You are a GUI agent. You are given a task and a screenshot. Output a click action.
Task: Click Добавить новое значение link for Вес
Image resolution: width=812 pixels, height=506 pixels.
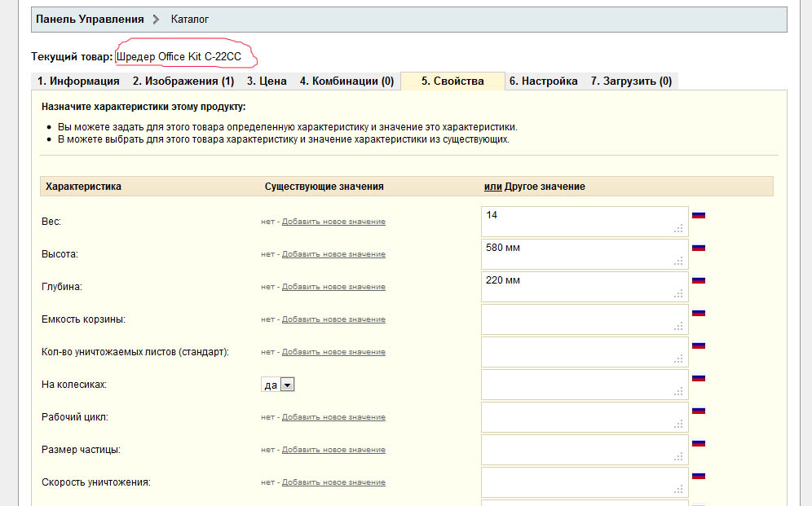point(333,222)
